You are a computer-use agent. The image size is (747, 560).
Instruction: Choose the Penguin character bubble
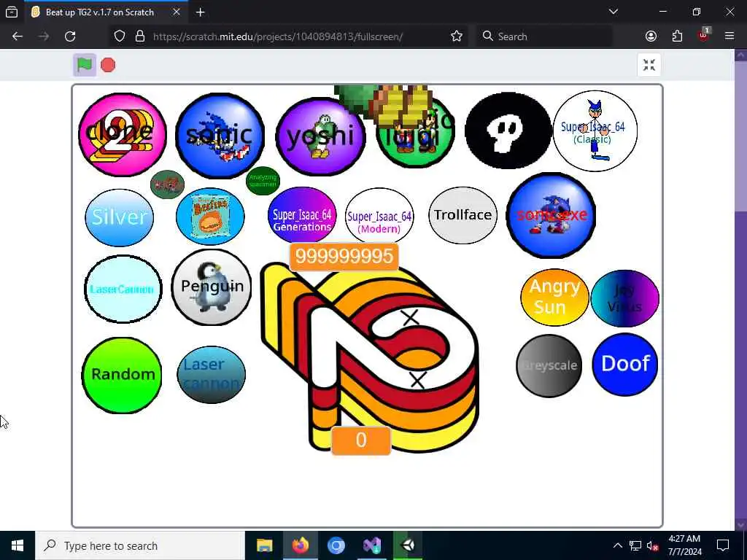click(x=211, y=287)
